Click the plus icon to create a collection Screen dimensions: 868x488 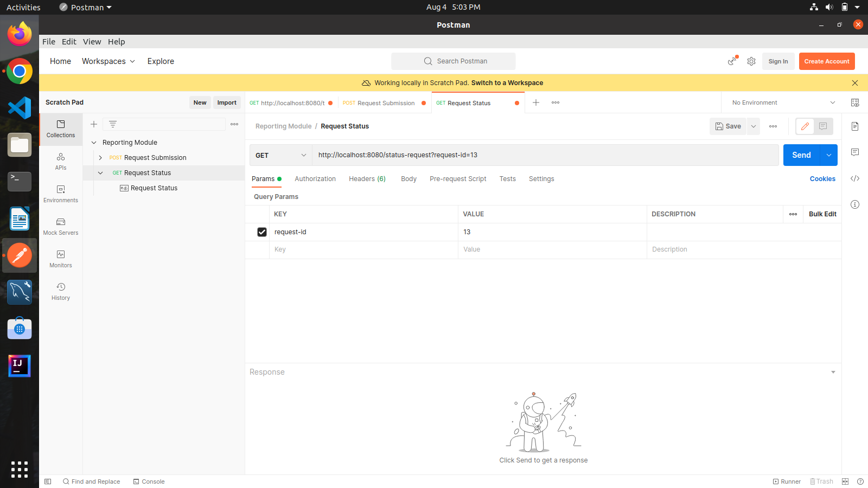(x=94, y=124)
